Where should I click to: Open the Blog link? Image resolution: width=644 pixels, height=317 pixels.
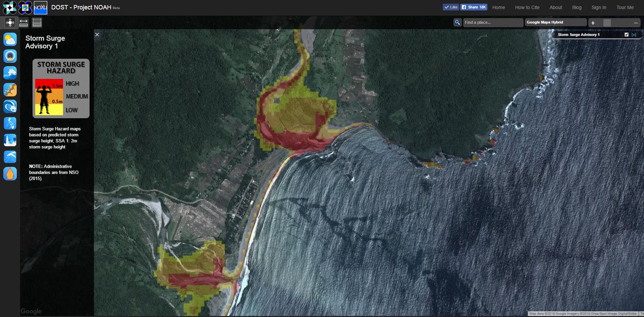click(x=577, y=8)
